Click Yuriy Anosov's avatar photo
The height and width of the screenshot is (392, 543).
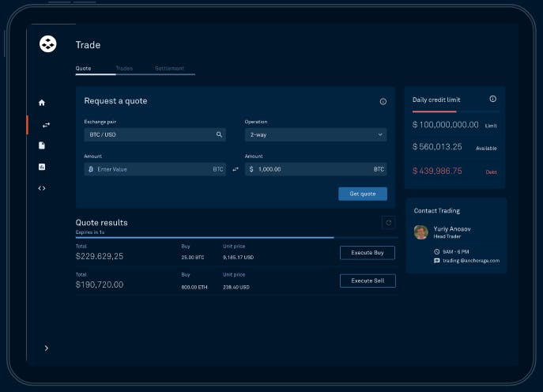421,232
